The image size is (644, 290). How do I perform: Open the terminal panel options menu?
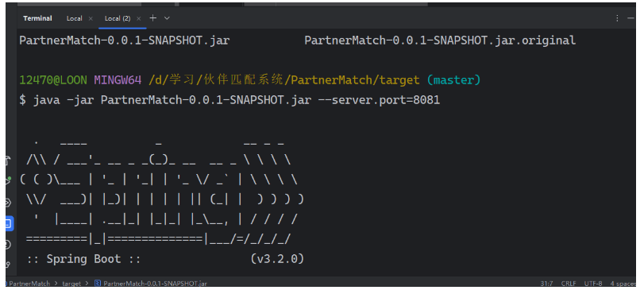617,18
